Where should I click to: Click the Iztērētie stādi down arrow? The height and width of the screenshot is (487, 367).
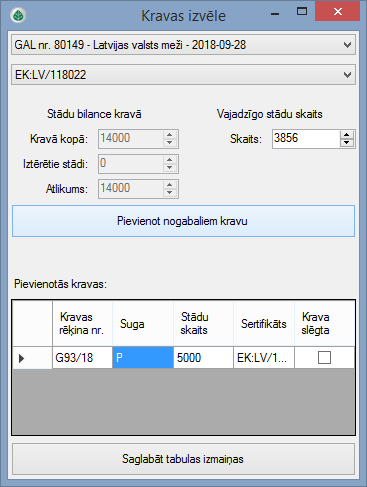(170, 168)
